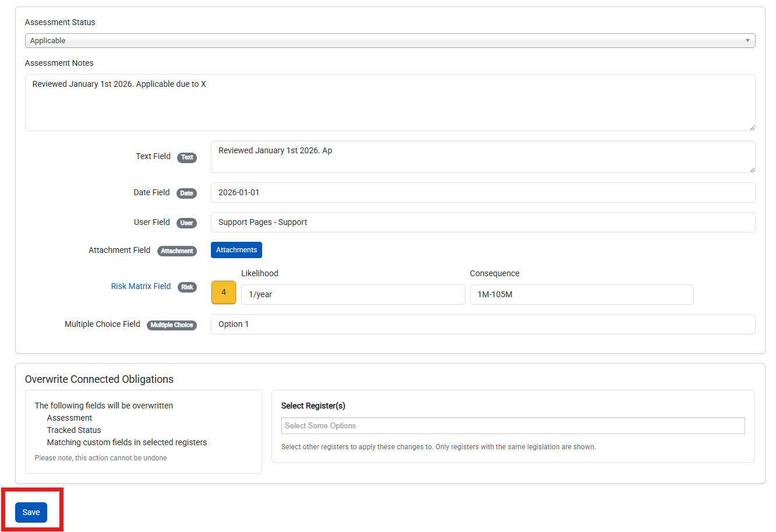Click the Text badge beside Text Field
The width and height of the screenshot is (776, 532).
click(x=187, y=157)
